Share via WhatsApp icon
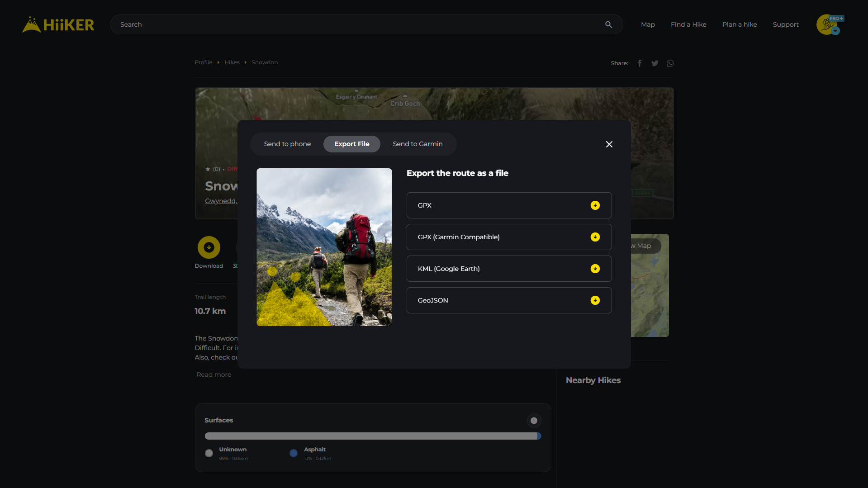 [670, 63]
